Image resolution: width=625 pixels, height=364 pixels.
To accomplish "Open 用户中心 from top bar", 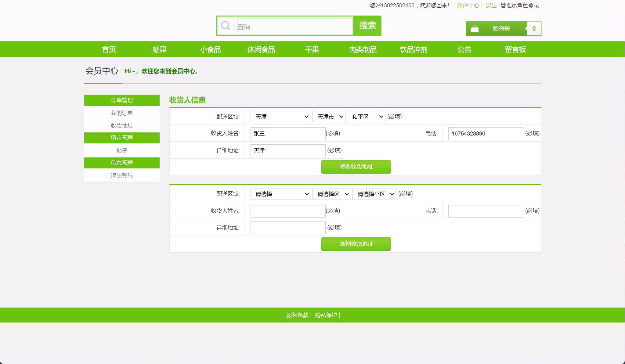I will (x=468, y=5).
